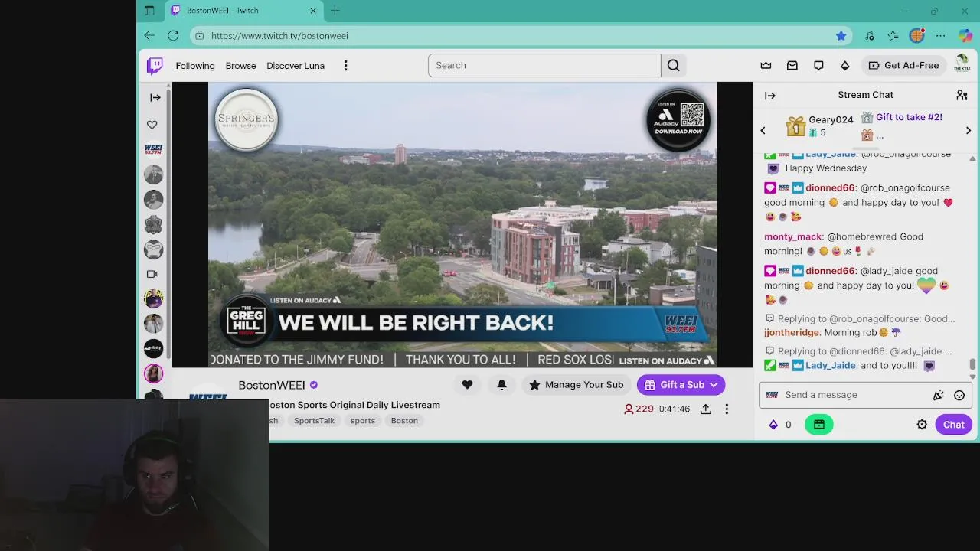Open browser Settings and more ellipsis

coord(940,35)
